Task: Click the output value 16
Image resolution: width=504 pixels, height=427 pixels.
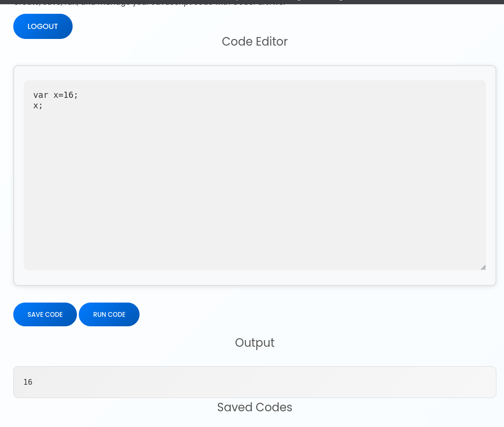Action: (28, 382)
